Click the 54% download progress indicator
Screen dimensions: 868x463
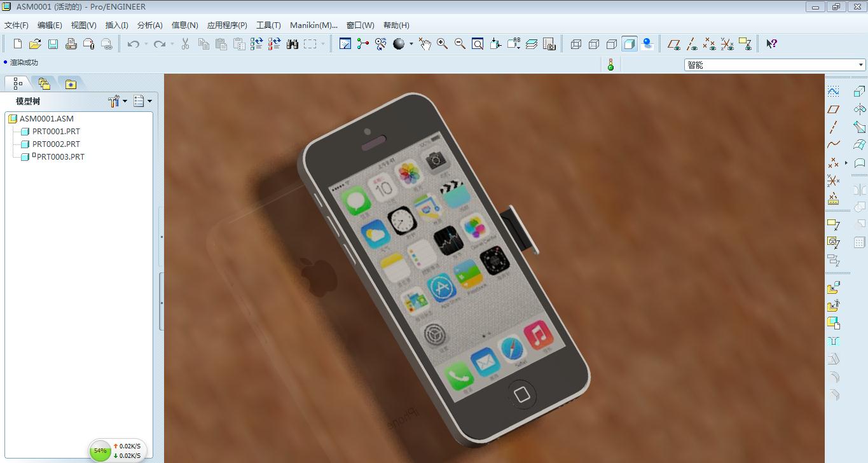pos(100,450)
